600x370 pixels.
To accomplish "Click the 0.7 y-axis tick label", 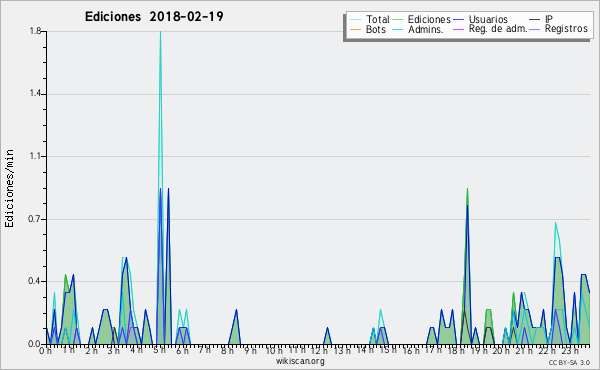I will point(35,219).
